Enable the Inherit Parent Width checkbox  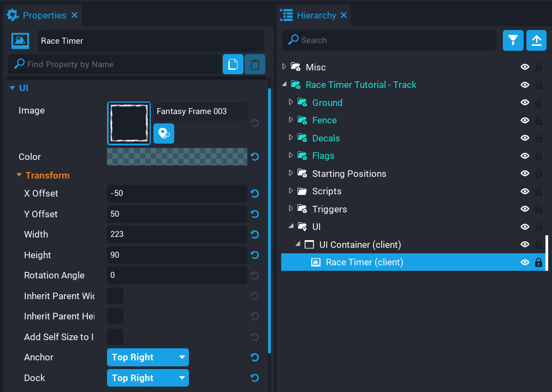(x=115, y=296)
